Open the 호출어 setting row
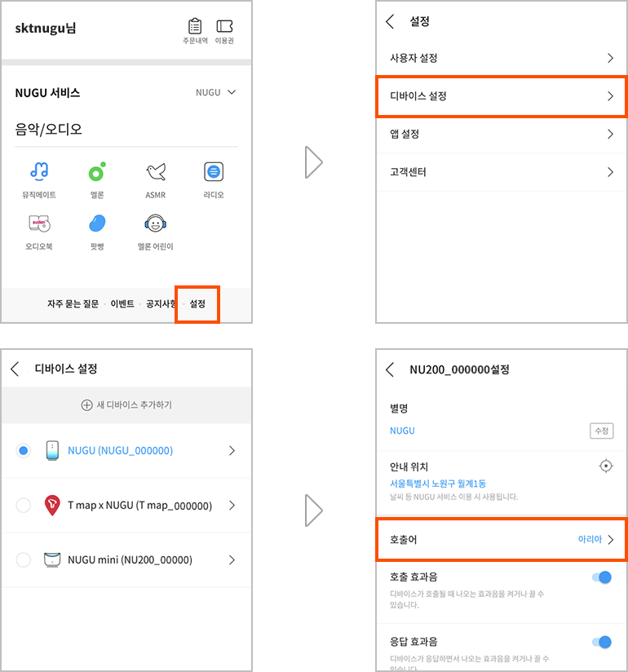 click(x=501, y=540)
